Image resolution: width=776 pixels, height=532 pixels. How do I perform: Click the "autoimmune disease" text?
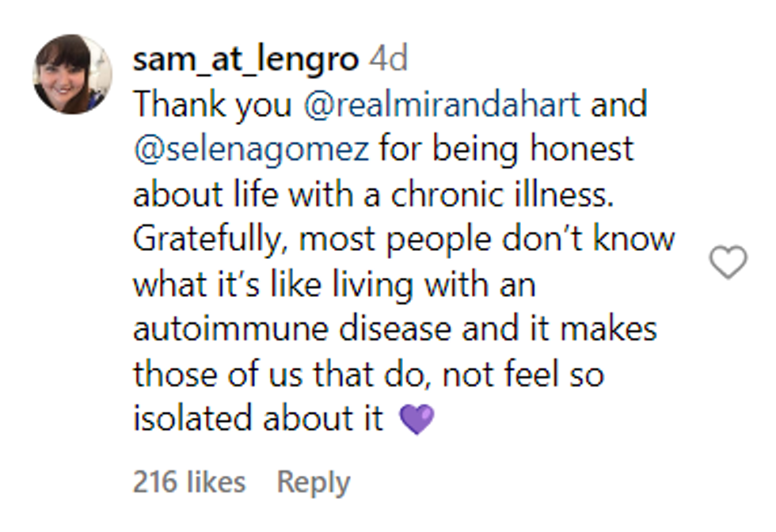293,329
